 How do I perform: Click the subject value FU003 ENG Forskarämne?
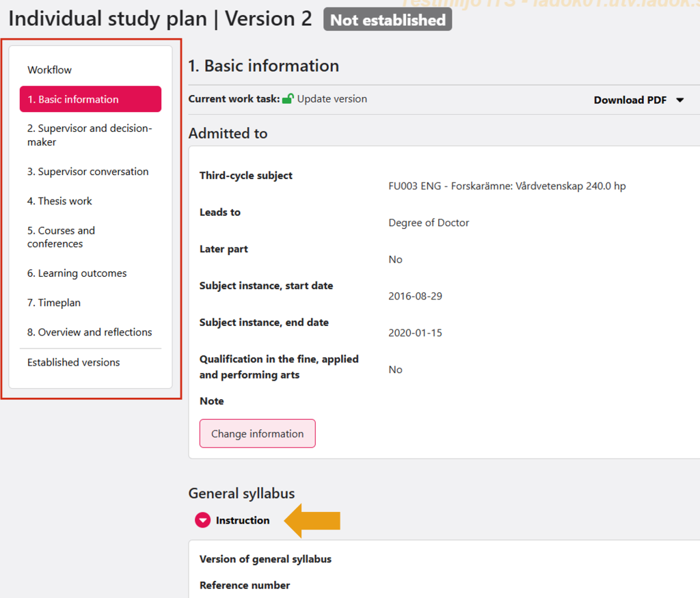tap(507, 186)
